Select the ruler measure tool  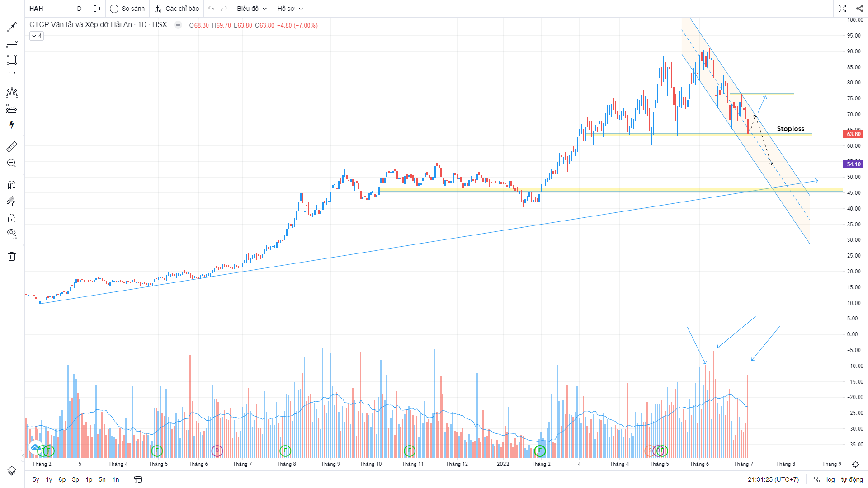click(x=12, y=146)
